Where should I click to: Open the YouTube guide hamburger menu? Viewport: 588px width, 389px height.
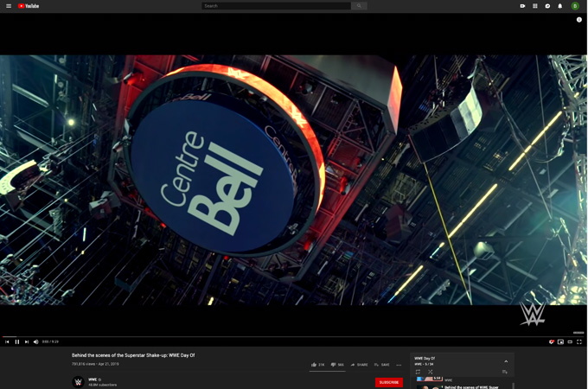pos(9,6)
